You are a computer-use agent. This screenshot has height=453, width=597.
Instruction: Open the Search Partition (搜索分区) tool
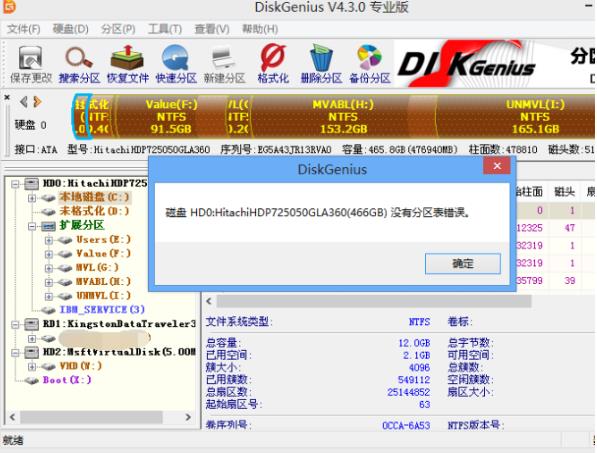79,65
